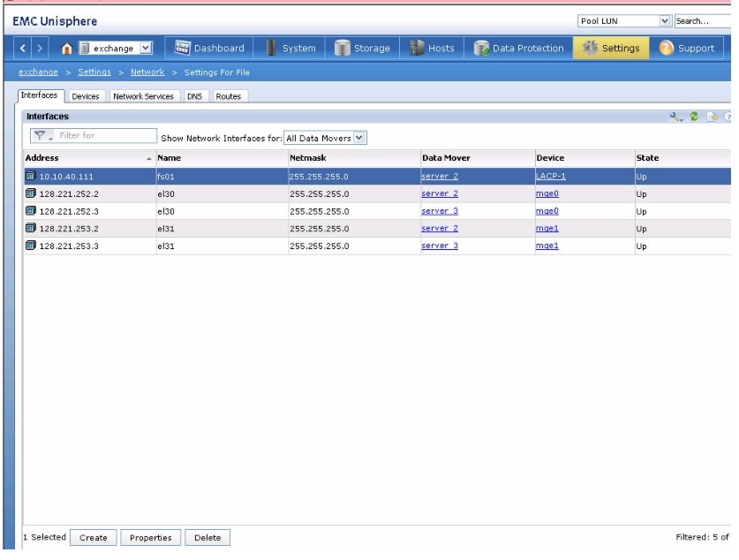Click the filter funnel icon

coord(40,136)
